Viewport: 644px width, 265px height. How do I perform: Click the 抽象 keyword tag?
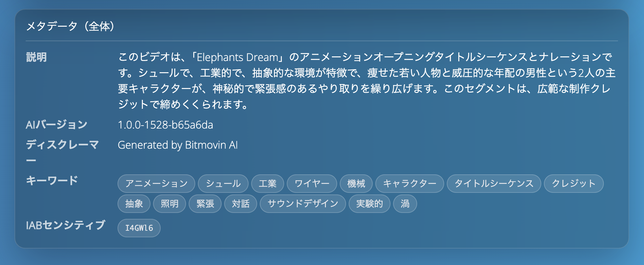(x=134, y=204)
